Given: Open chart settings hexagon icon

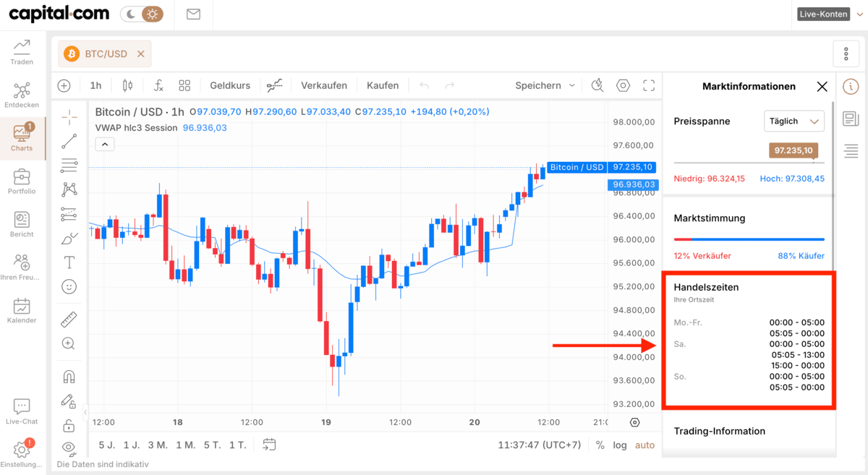Looking at the screenshot, I should click(623, 85).
